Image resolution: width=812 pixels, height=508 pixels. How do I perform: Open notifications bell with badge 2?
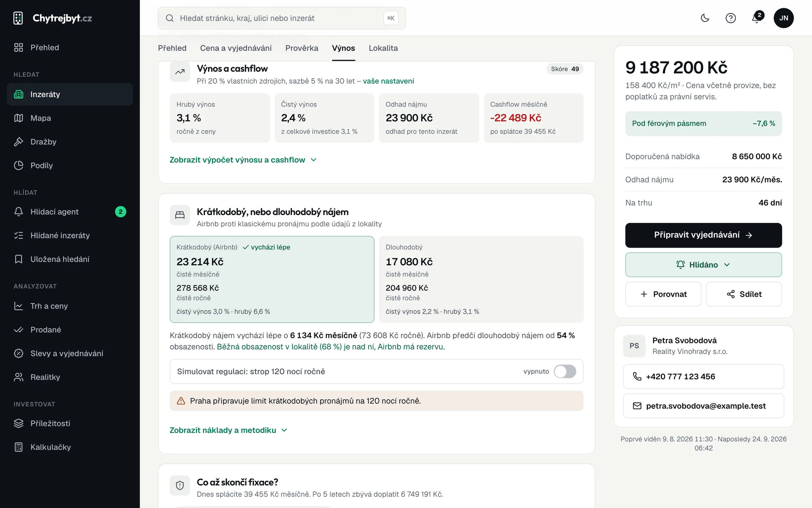(x=757, y=18)
